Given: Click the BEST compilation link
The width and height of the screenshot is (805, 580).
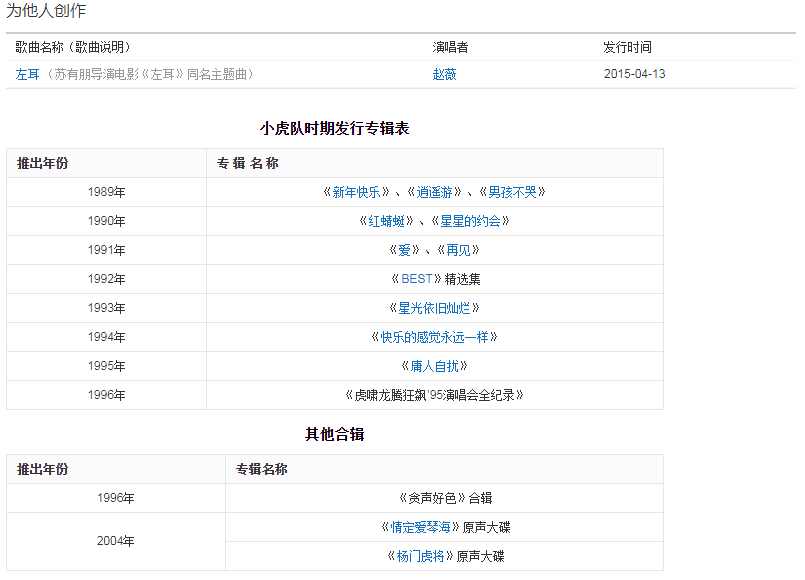Looking at the screenshot, I should pyautogui.click(x=416, y=279).
